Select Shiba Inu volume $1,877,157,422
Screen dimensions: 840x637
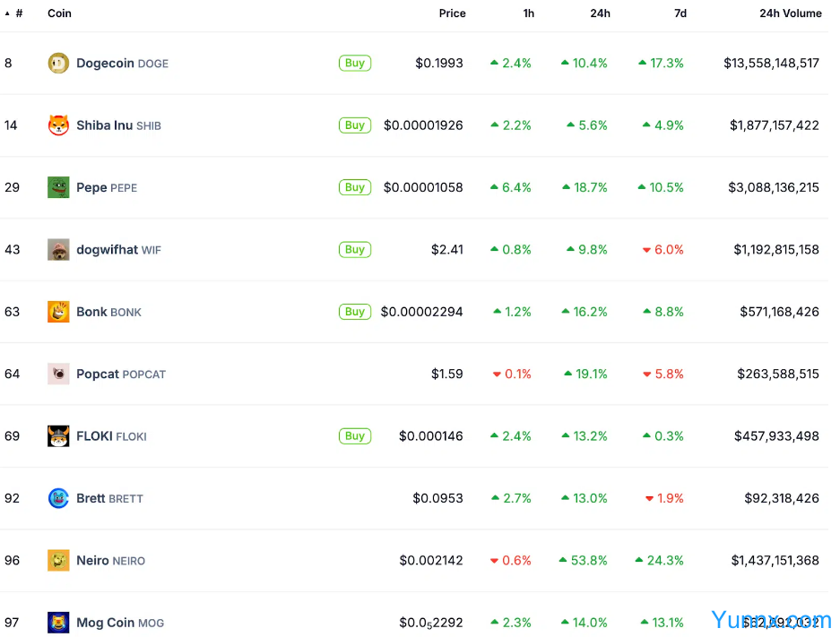(x=774, y=125)
